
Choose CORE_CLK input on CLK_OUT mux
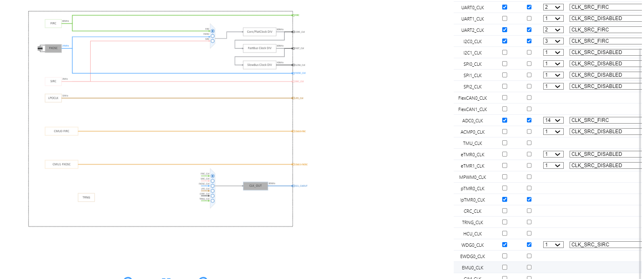point(212,196)
